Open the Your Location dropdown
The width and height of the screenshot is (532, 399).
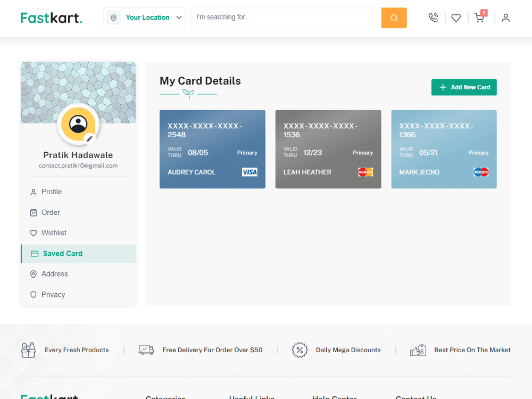pos(144,18)
